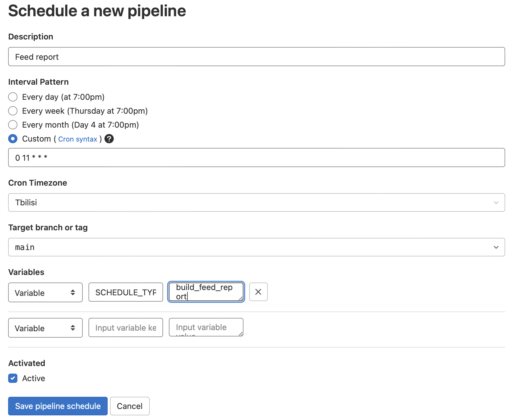Focus the Description field containing Feed report
513x420 pixels.
(x=256, y=57)
